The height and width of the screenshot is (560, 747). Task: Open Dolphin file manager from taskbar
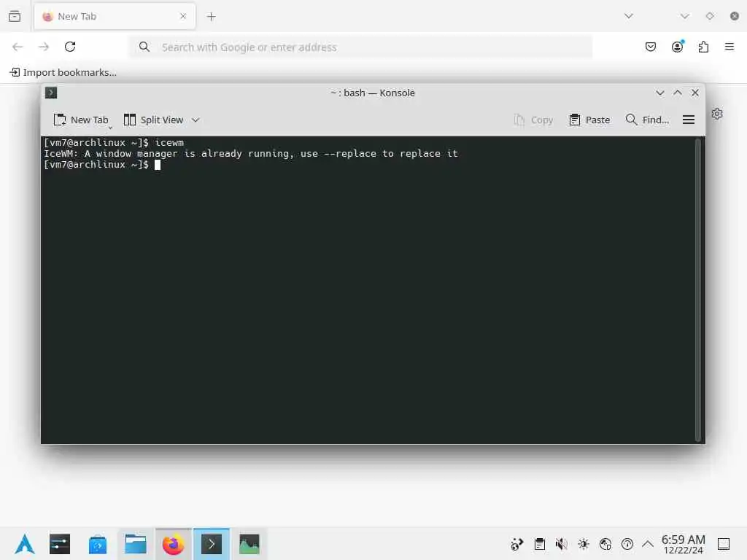click(x=136, y=544)
